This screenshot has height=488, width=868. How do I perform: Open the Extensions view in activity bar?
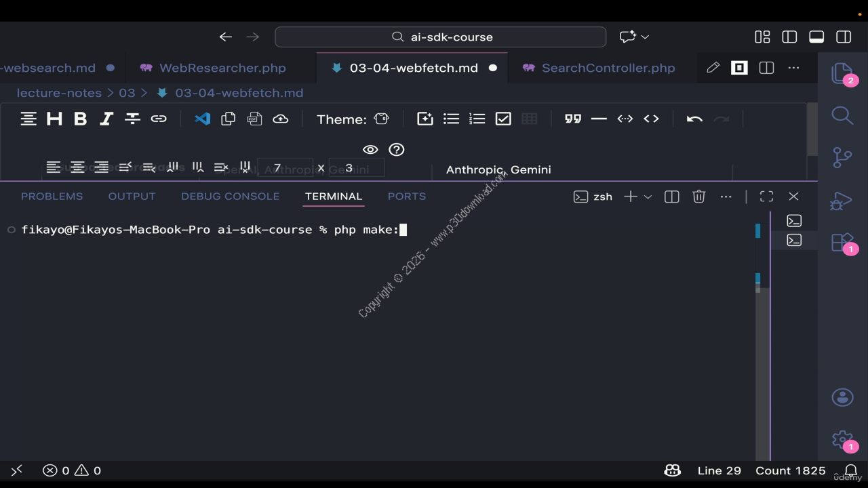(x=842, y=242)
